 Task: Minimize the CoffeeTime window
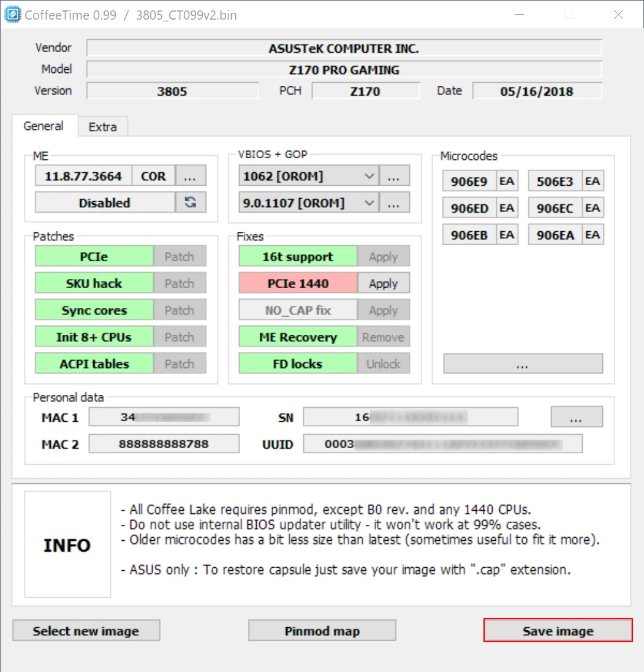[520, 15]
